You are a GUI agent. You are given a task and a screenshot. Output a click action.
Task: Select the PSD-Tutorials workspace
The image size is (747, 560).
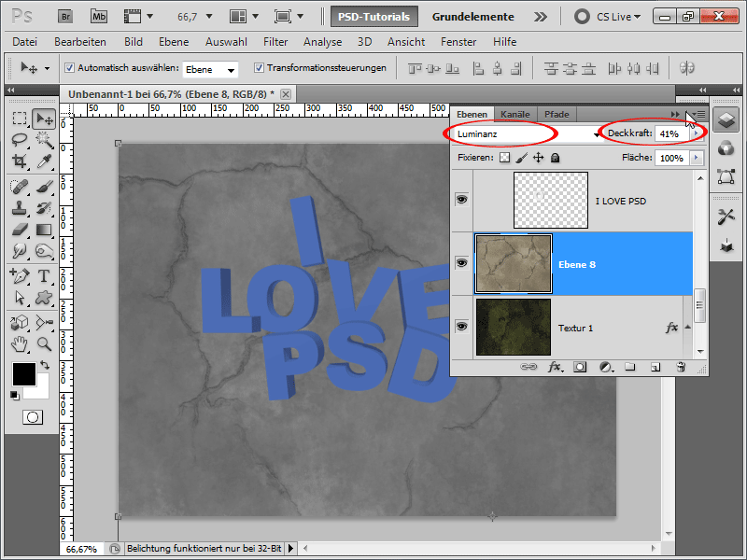pyautogui.click(x=374, y=17)
